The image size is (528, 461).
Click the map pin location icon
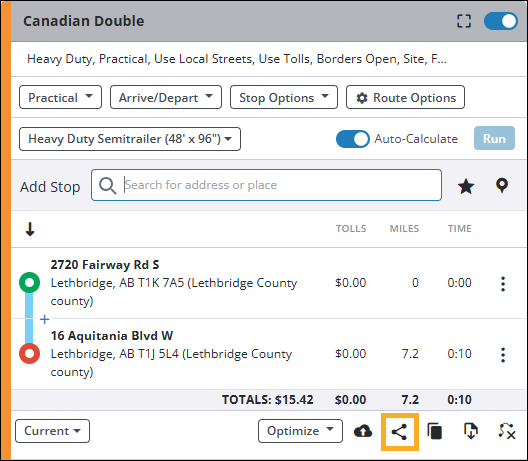pos(502,186)
